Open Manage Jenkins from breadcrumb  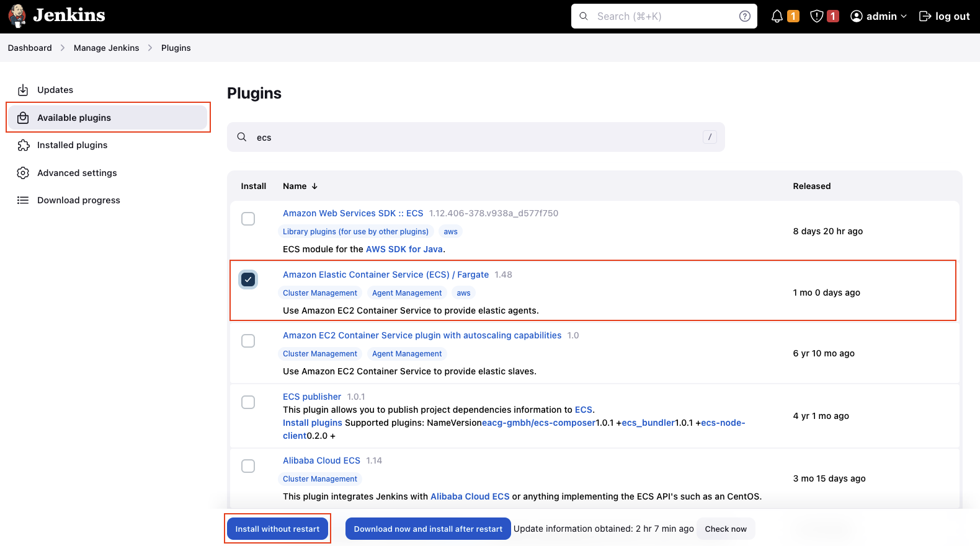pyautogui.click(x=105, y=48)
